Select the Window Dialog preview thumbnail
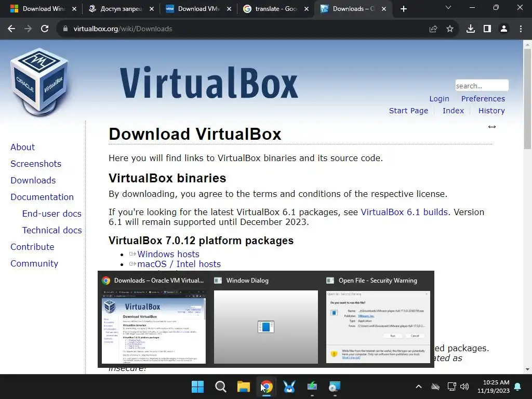 tap(266, 326)
